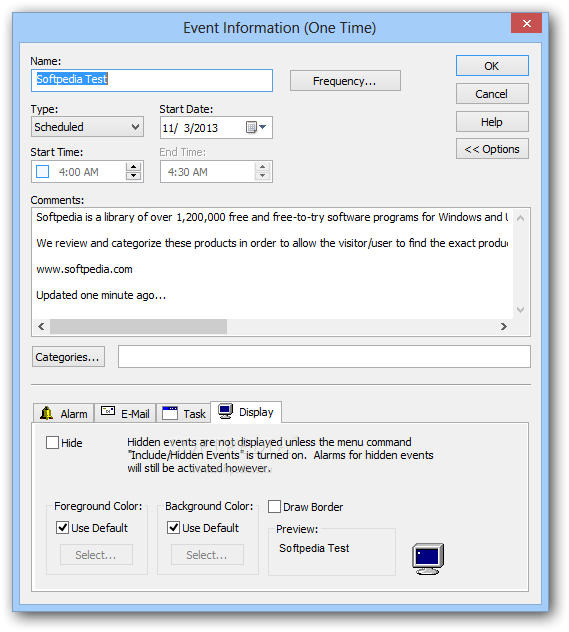Click the 'Updated one minute ago...' comment line

[101, 295]
